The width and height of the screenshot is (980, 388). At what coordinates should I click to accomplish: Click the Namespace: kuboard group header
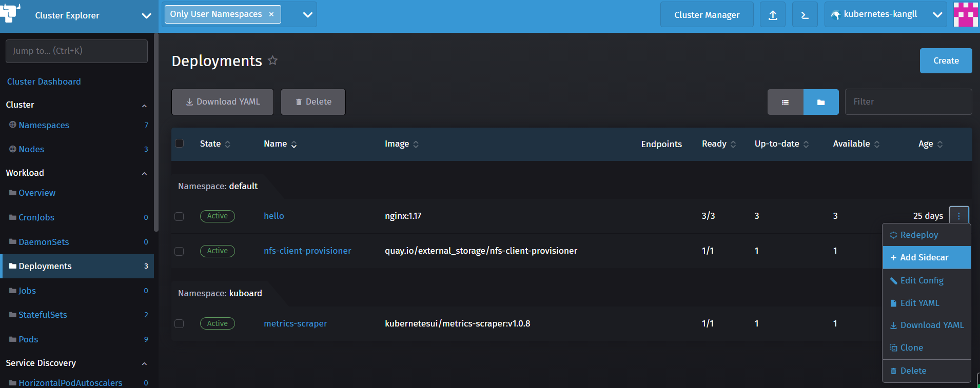pyautogui.click(x=220, y=293)
